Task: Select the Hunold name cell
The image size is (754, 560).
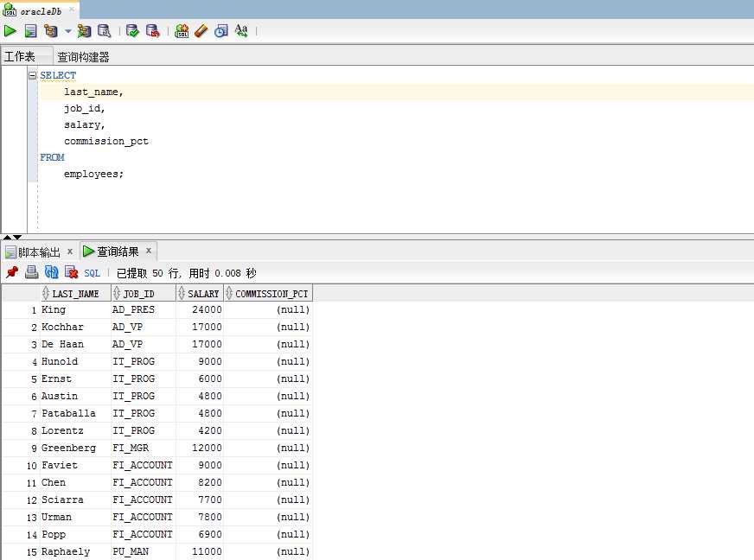Action: [75, 361]
